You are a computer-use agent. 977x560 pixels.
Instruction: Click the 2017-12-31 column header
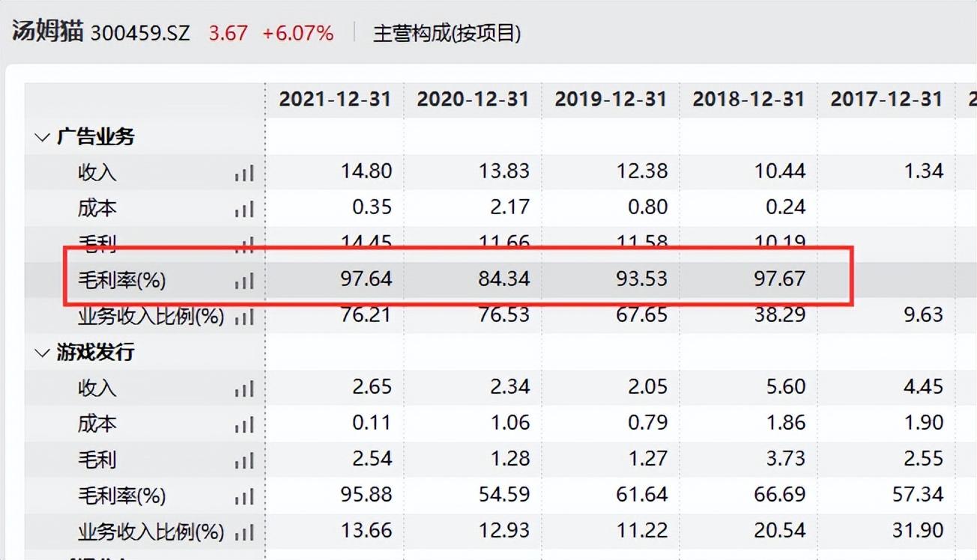886,100
